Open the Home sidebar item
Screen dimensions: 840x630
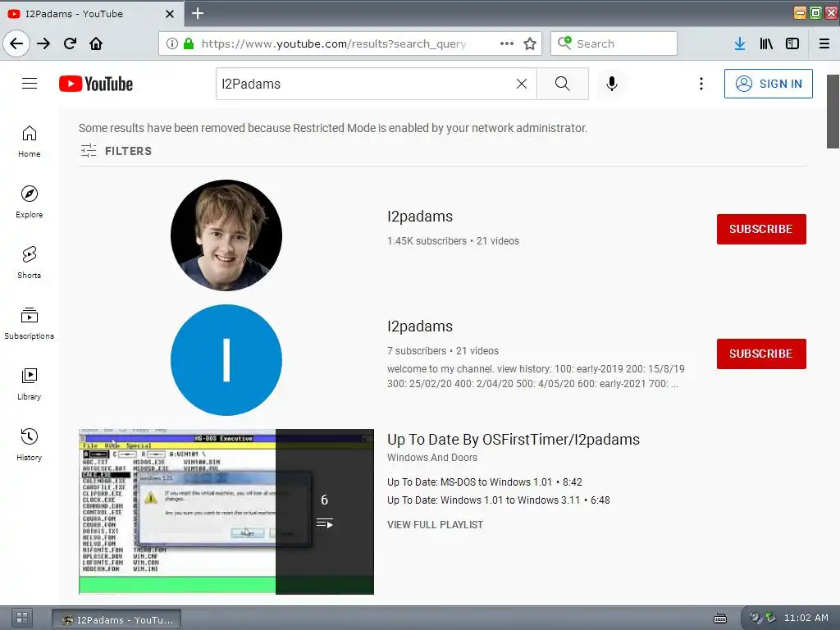(x=30, y=141)
